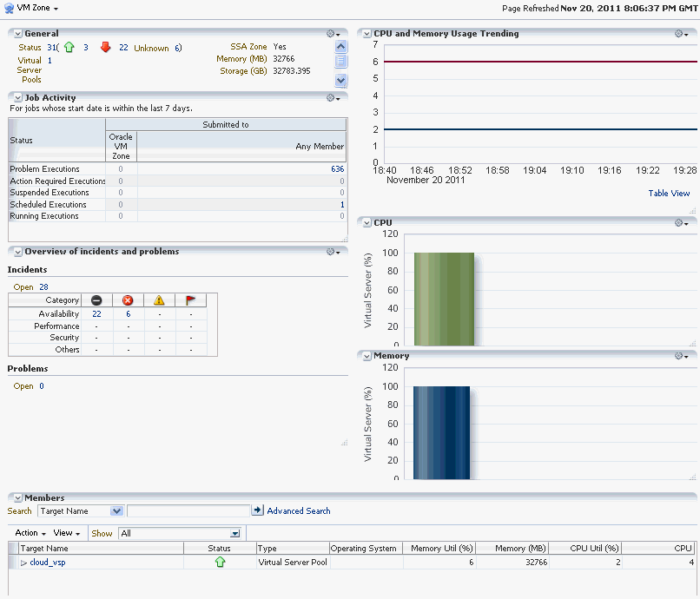Open the 0 open Problems link
700x599 pixels.
[x=42, y=386]
